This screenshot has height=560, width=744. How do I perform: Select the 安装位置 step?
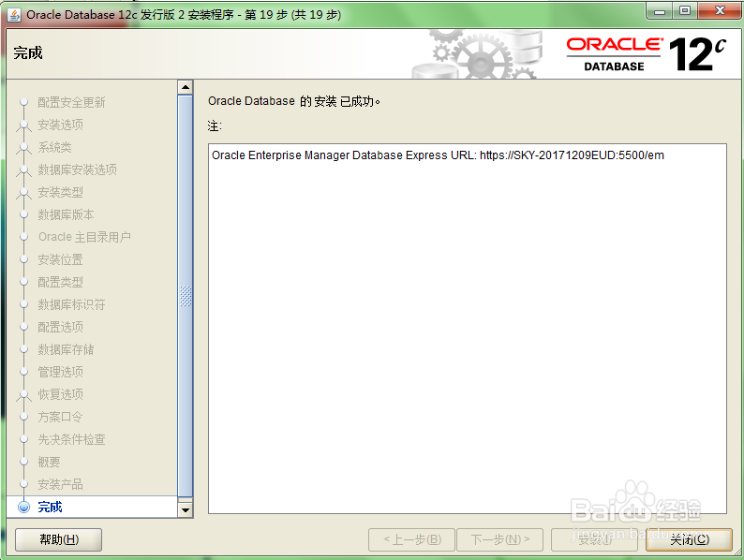[x=60, y=259]
